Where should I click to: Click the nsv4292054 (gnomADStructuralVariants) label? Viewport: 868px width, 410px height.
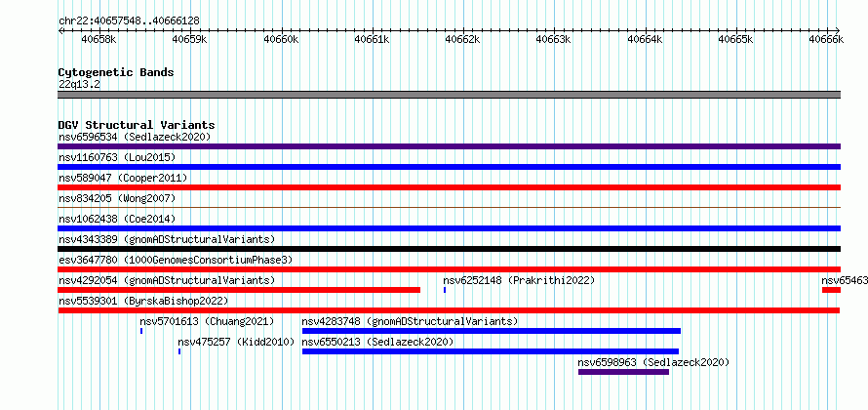167,280
